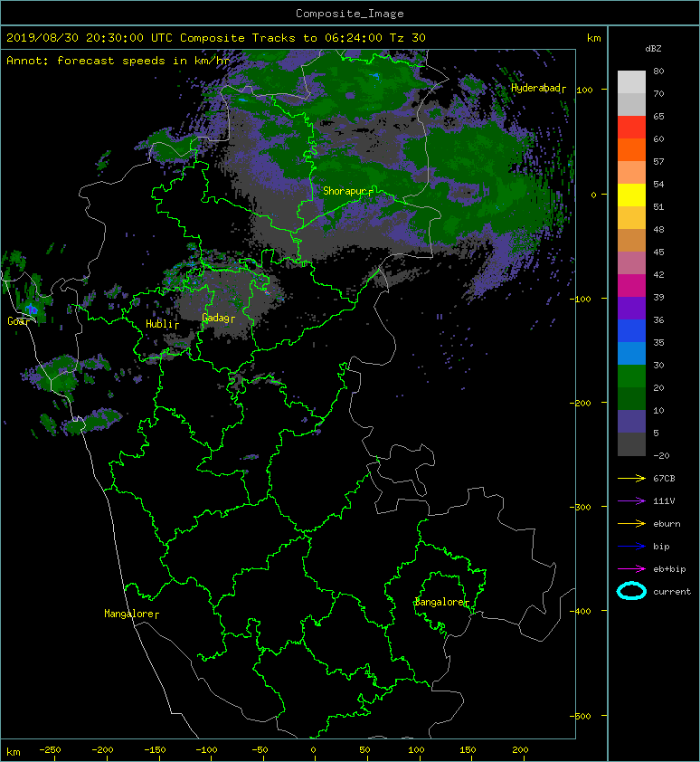Click the 111V legend label
Screen dimensions: 700x762
tap(664, 501)
